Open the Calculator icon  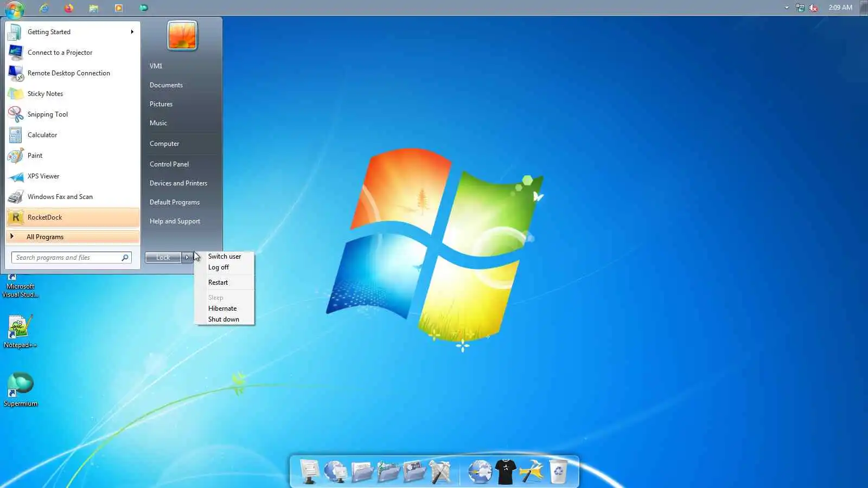(15, 135)
